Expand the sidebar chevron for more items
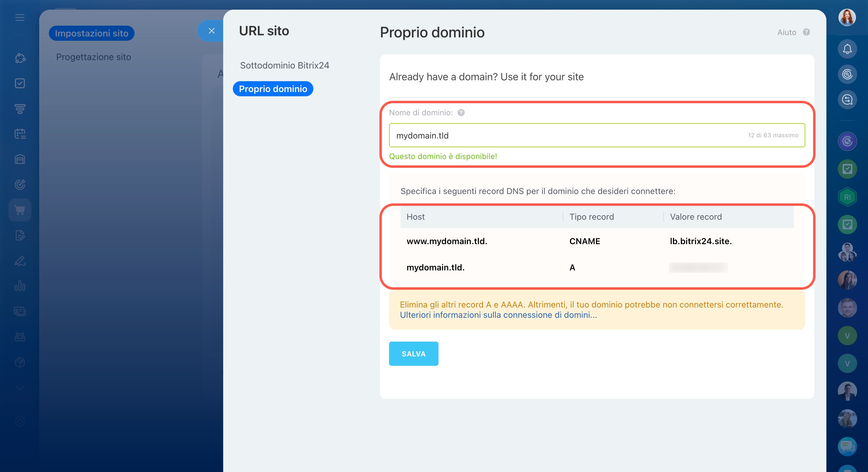Screen dimensions: 868x472 pos(20,388)
